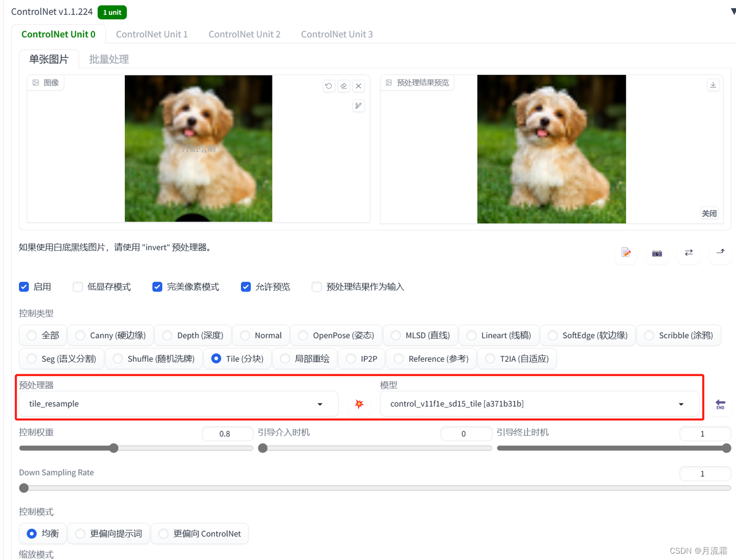Click the swap arrows icon
This screenshot has height=560, width=736.
[689, 252]
